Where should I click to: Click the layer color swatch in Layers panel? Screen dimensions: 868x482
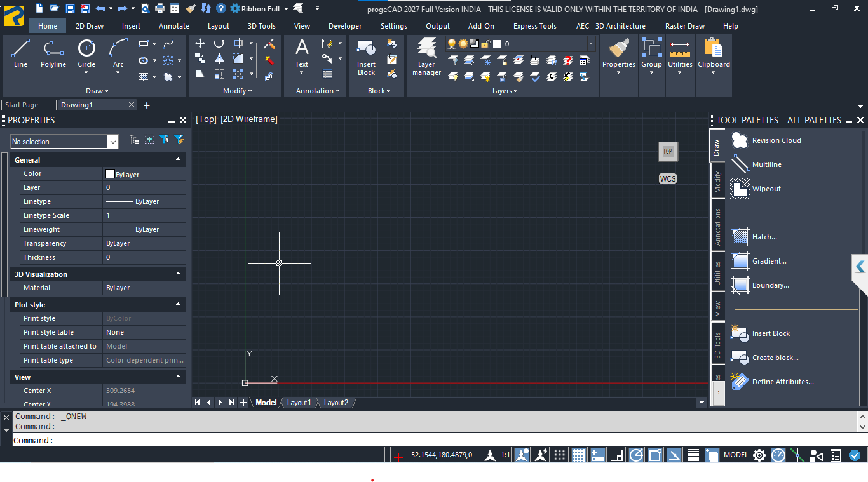pyautogui.click(x=497, y=44)
